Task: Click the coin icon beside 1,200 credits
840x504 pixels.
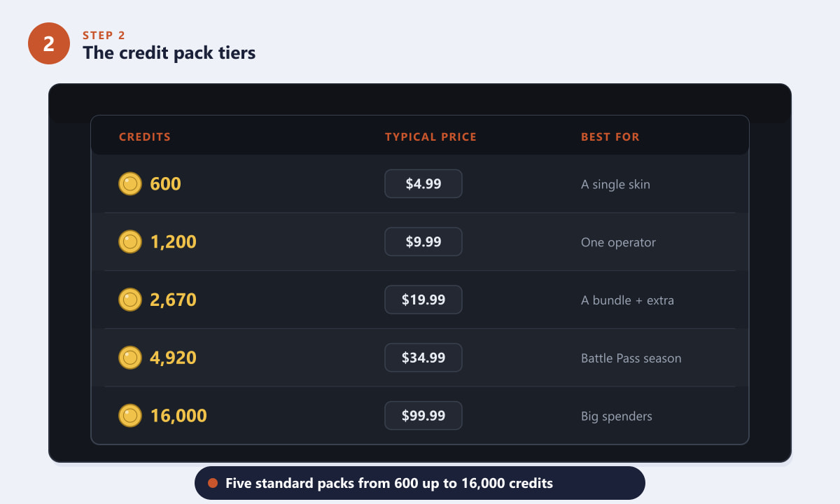Action: 130,242
